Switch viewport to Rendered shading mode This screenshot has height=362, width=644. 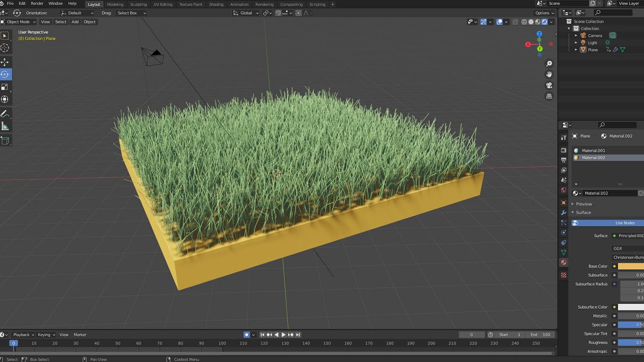point(543,22)
